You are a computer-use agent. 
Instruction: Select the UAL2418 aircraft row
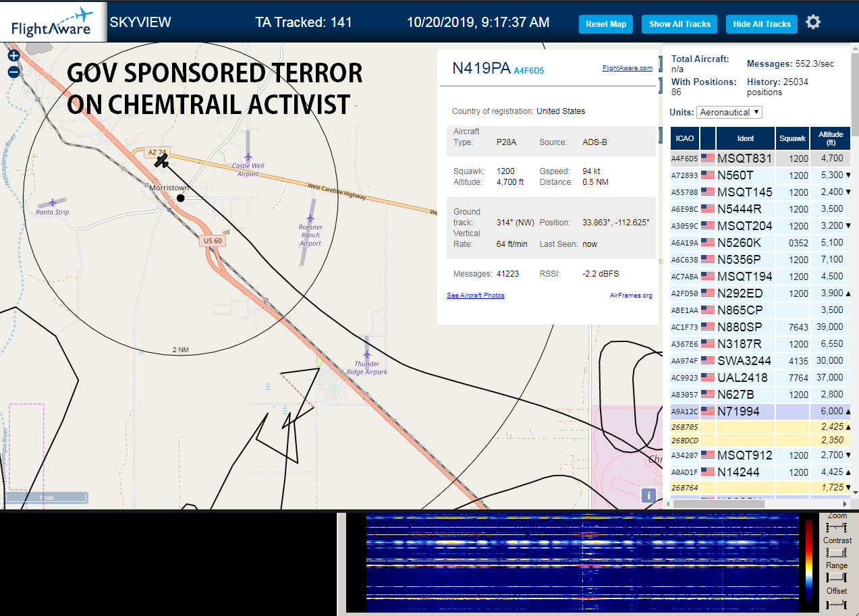(x=760, y=378)
